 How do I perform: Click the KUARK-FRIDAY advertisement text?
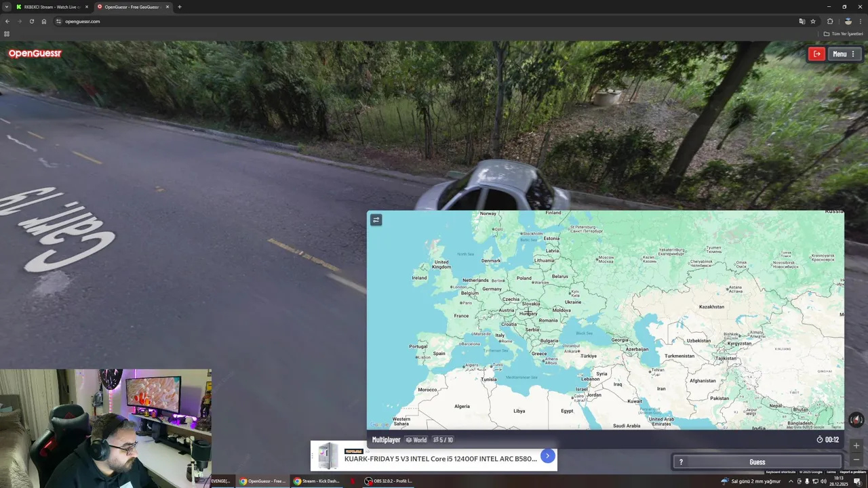point(440,459)
